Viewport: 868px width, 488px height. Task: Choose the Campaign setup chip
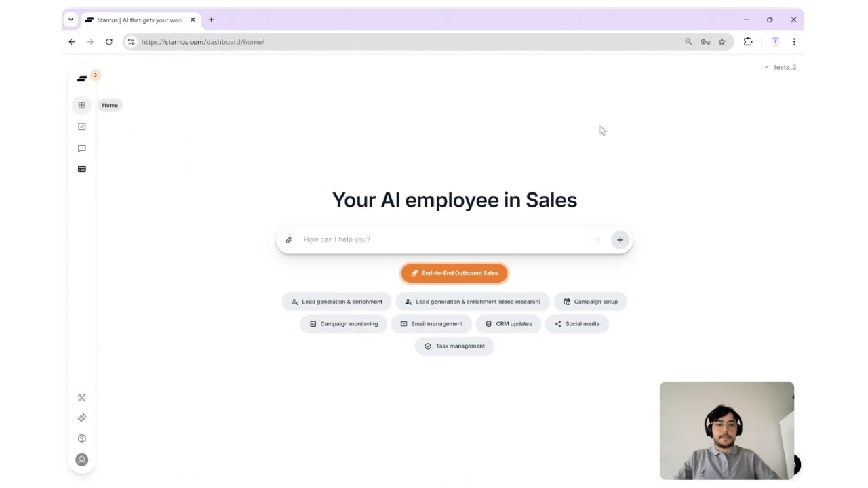click(x=591, y=302)
